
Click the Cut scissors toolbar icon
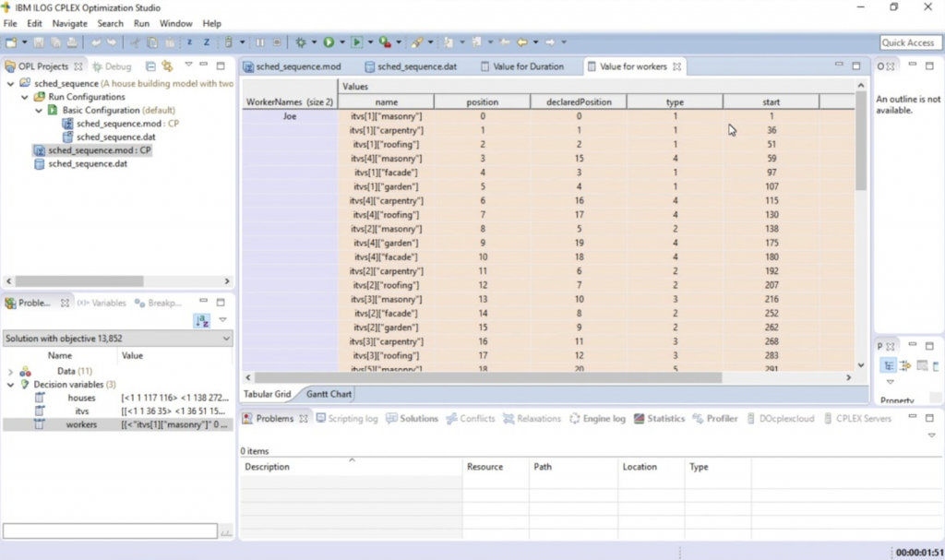tap(135, 42)
